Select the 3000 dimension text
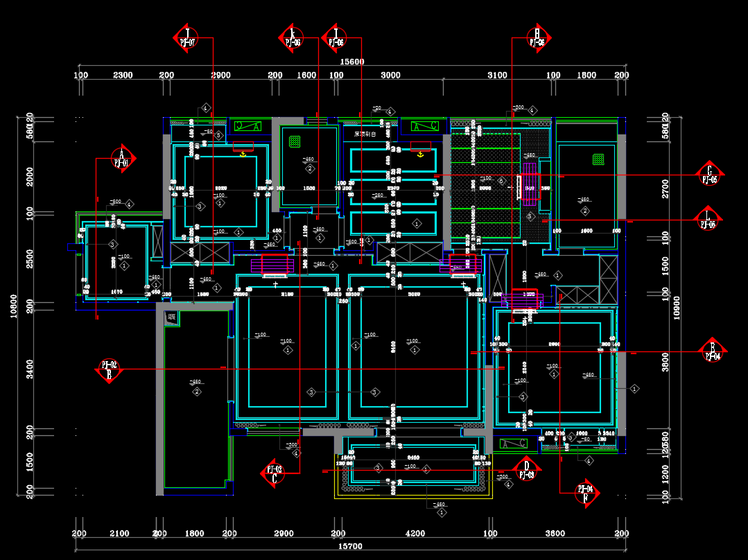Viewport: 748px width, 560px height. tap(390, 75)
